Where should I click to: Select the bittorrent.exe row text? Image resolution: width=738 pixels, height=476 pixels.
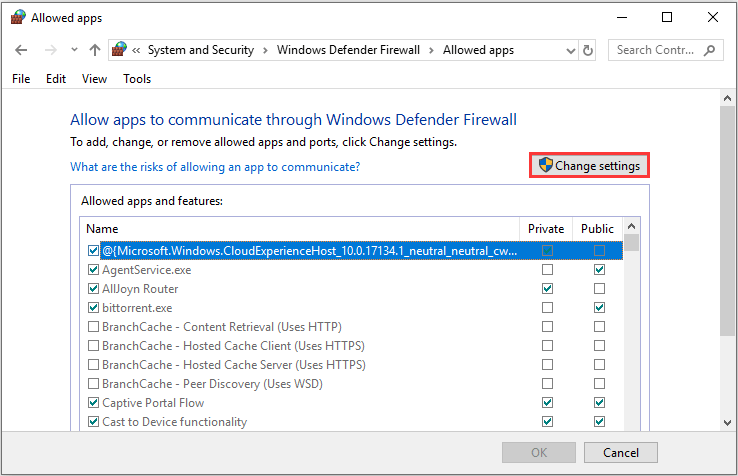pos(137,308)
